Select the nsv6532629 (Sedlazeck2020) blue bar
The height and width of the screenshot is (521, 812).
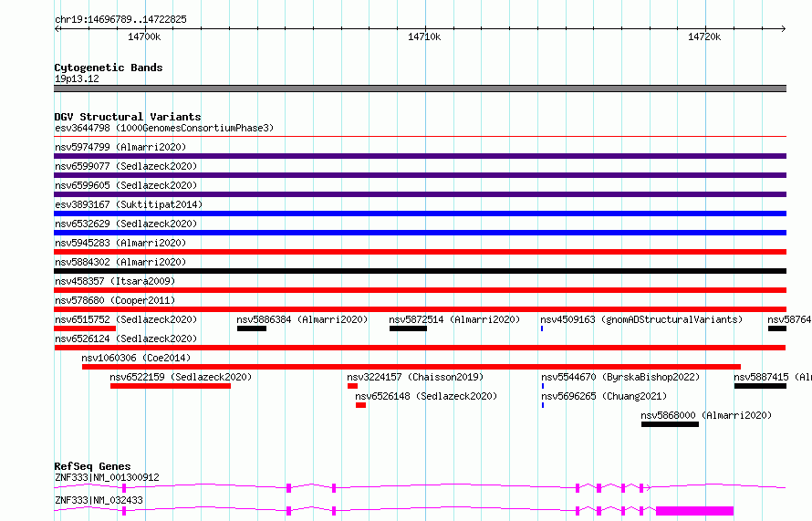[x=420, y=233]
